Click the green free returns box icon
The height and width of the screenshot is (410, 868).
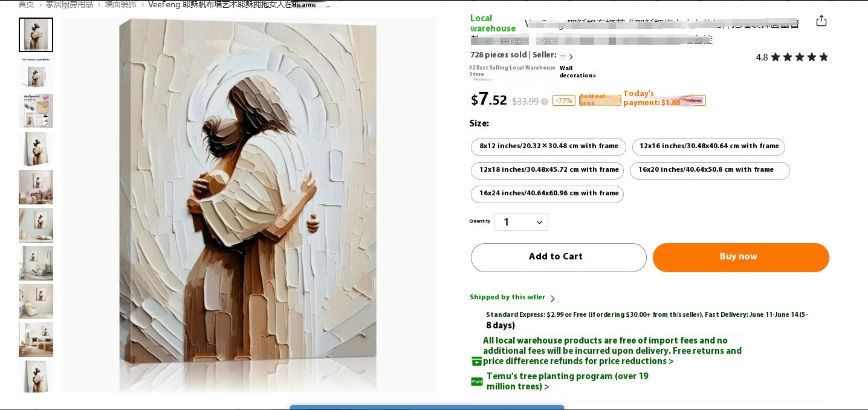pos(477,361)
